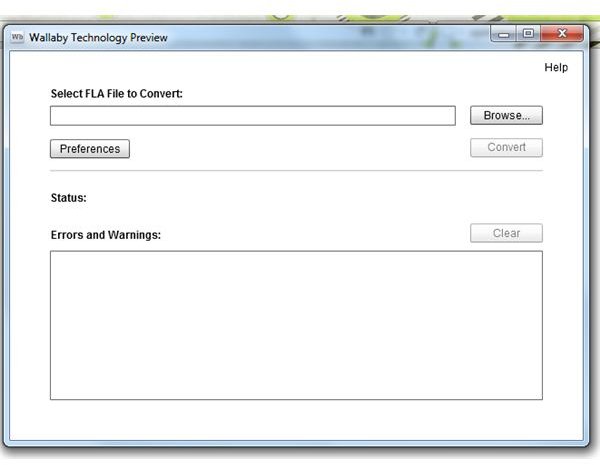Open Preferences
The image size is (600, 465).
[x=90, y=148]
